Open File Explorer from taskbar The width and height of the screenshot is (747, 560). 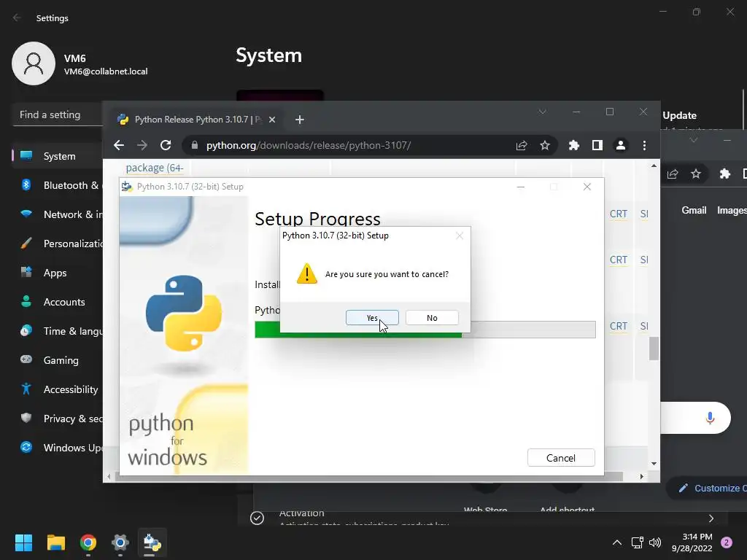(55, 542)
